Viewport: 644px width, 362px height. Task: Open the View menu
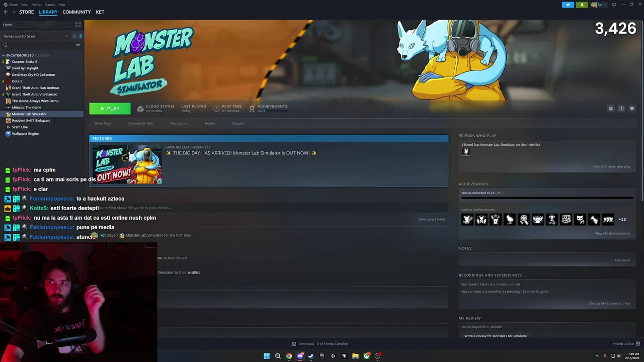24,5
